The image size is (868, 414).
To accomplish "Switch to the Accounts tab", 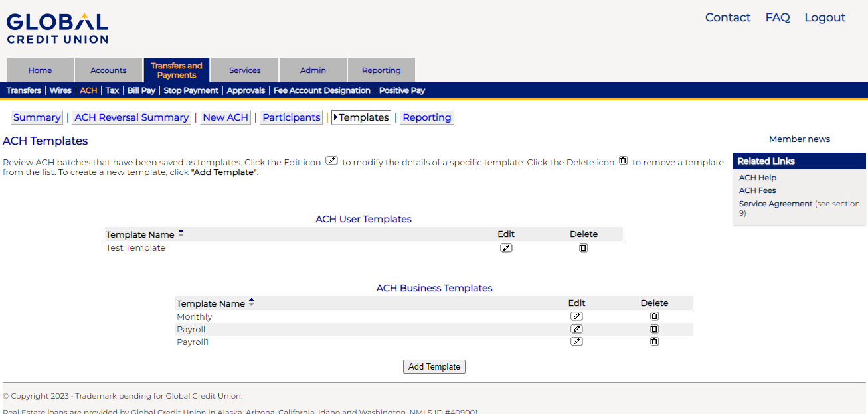I will tap(108, 70).
